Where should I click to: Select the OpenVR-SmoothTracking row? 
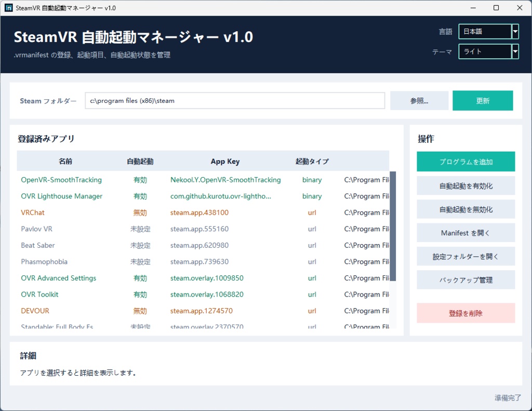203,180
